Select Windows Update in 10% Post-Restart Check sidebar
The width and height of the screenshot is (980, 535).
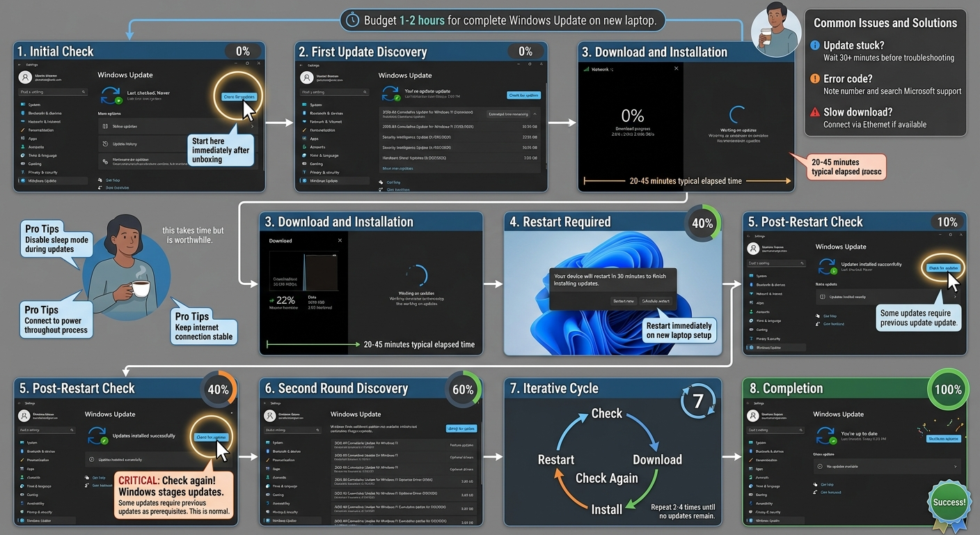[x=776, y=348]
